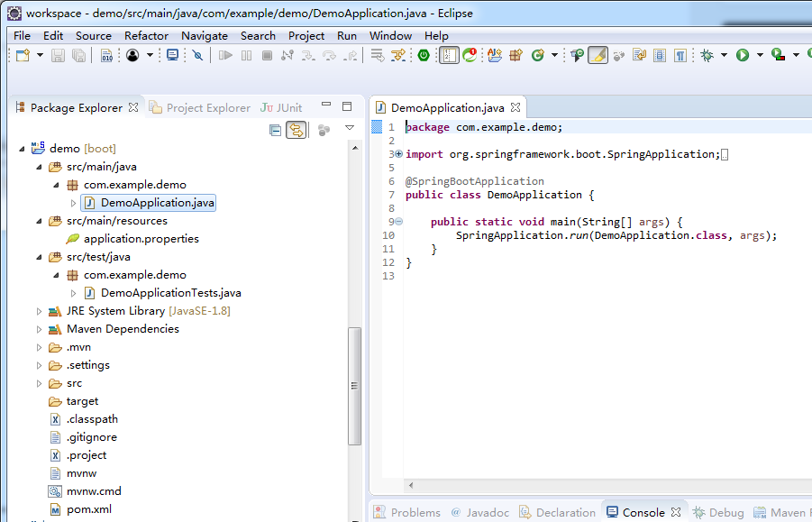Click the Skip All Breakpoints icon
This screenshot has height=522, width=812.
pyautogui.click(x=197, y=56)
